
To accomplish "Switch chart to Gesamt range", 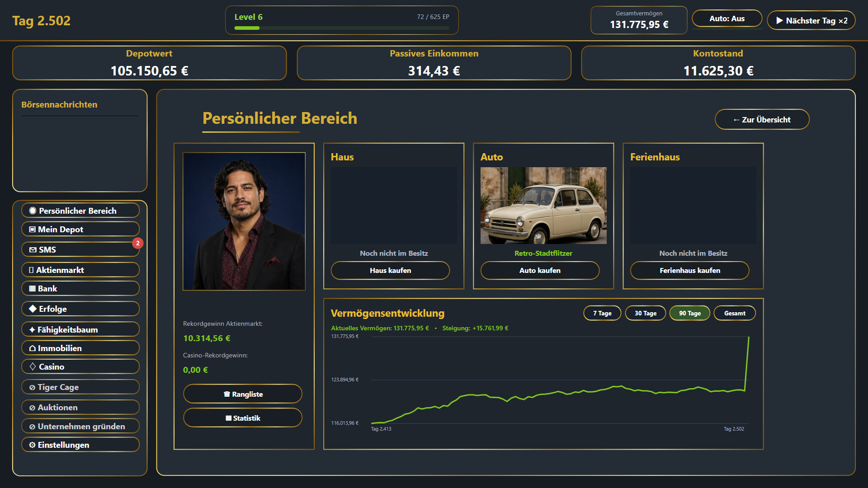I will (735, 313).
